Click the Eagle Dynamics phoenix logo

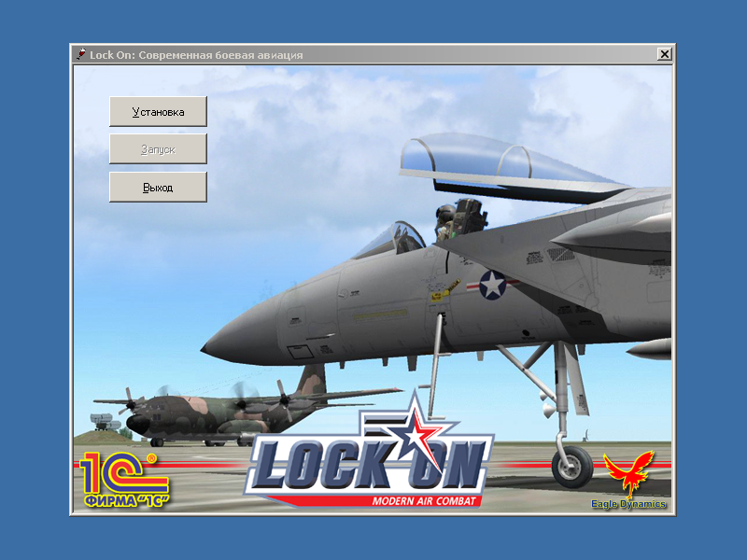click(628, 480)
